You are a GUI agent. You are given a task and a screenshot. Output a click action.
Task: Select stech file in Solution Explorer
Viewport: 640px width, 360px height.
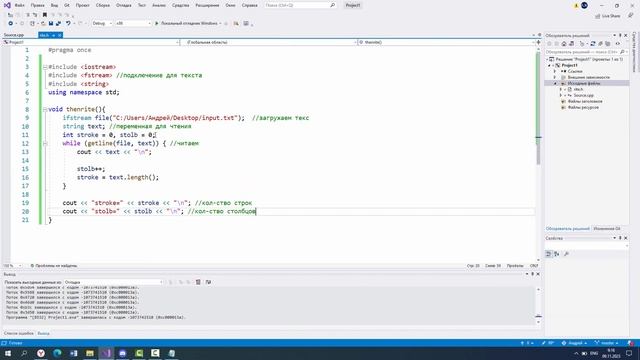[578, 89]
